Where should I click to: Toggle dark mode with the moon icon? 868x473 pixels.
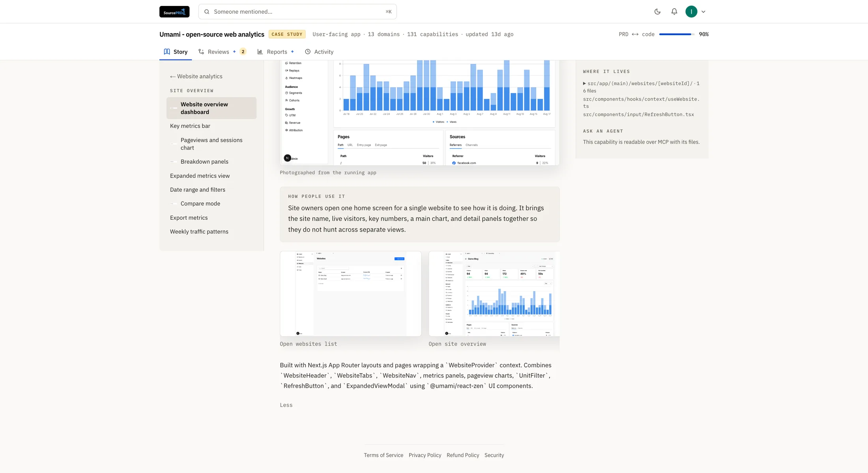pos(657,12)
